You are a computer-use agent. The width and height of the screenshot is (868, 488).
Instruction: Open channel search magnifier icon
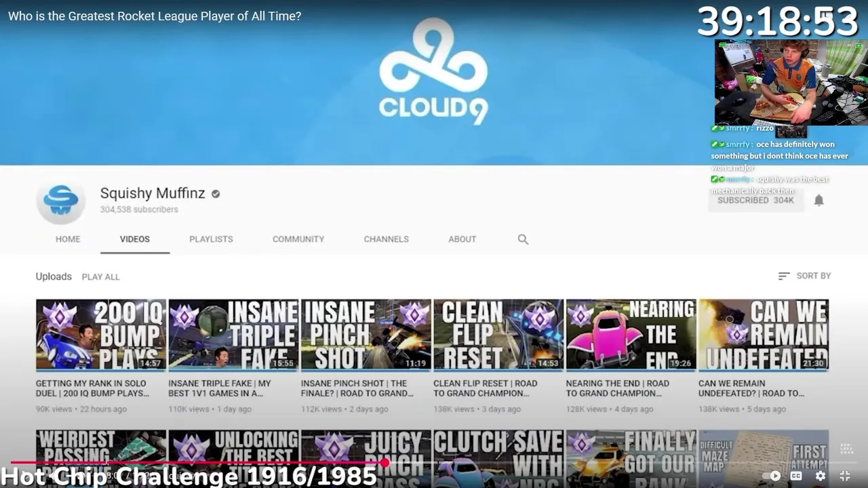coord(523,239)
